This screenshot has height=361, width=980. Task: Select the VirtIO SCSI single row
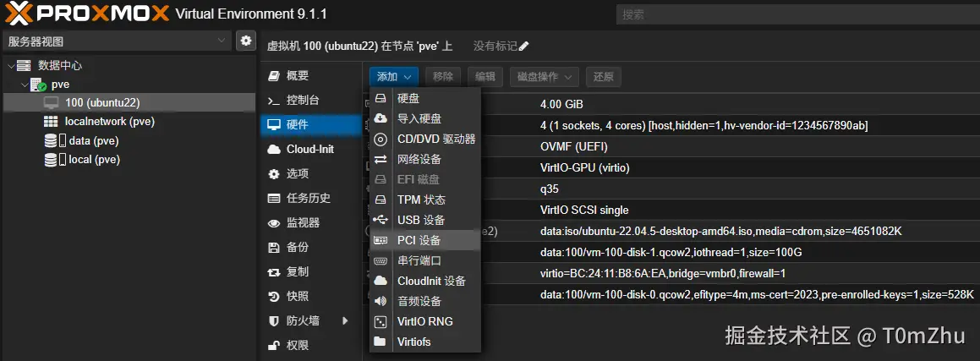(x=671, y=210)
